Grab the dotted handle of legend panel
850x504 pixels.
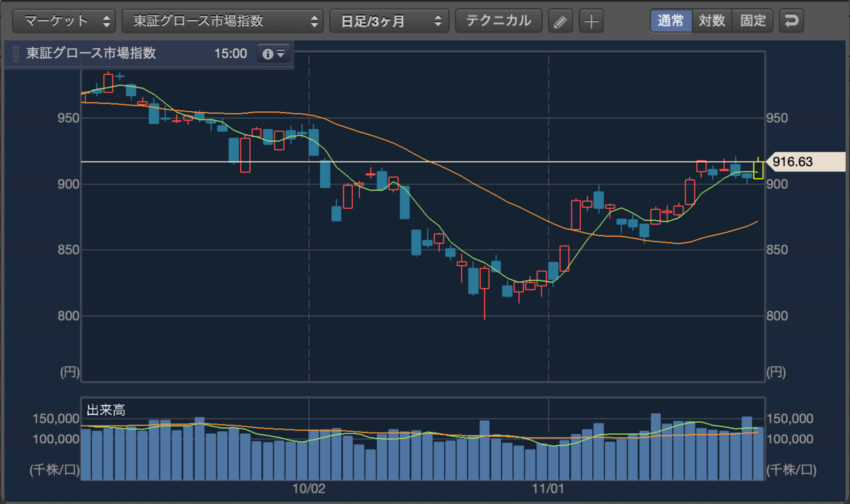pos(17,54)
